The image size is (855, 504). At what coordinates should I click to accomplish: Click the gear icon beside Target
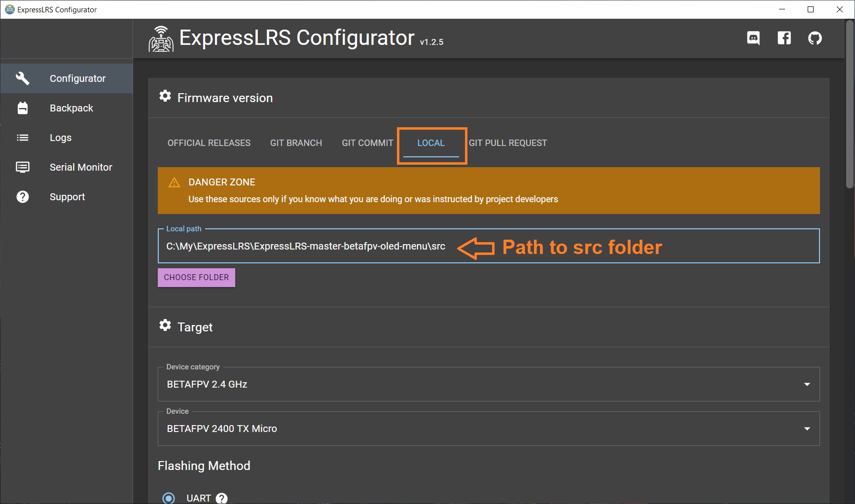tap(165, 325)
